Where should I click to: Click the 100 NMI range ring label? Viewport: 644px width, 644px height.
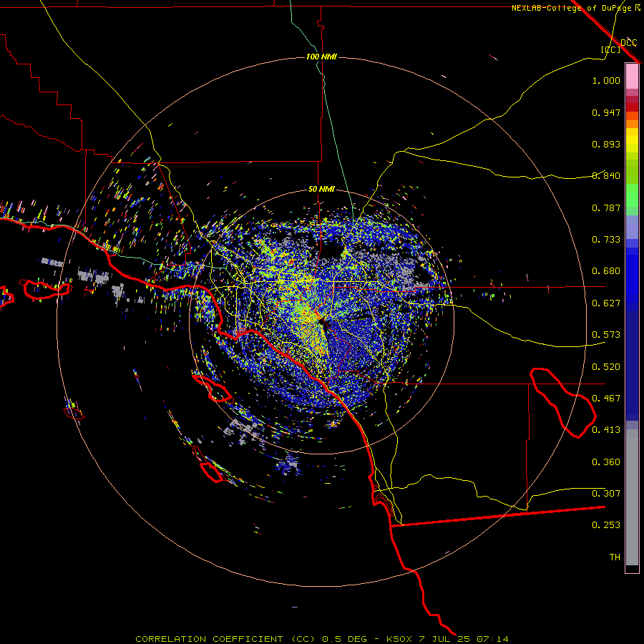coord(321,57)
